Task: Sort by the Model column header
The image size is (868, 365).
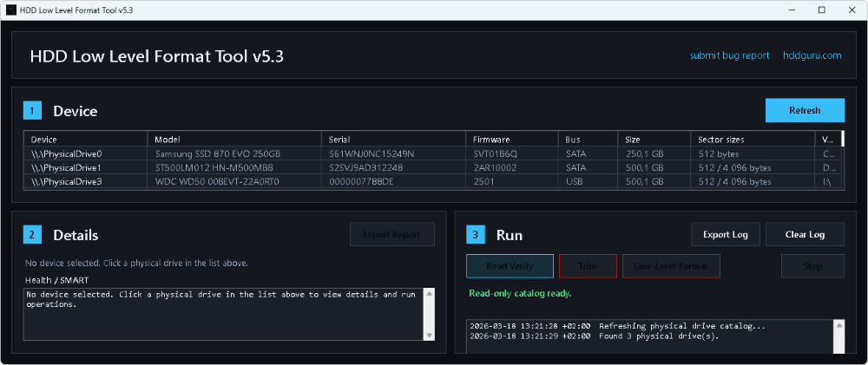Action: [x=234, y=140]
